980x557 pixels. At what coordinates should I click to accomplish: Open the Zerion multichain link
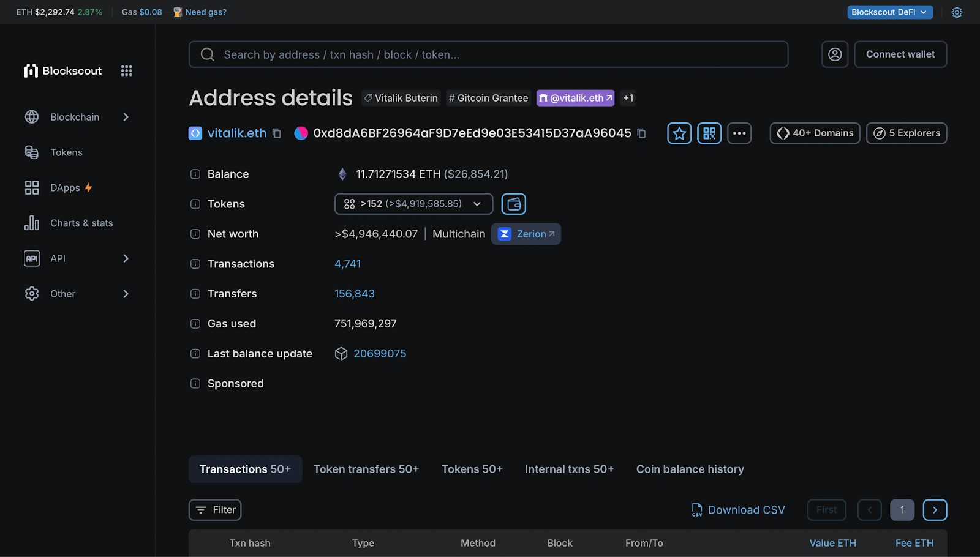[526, 234]
